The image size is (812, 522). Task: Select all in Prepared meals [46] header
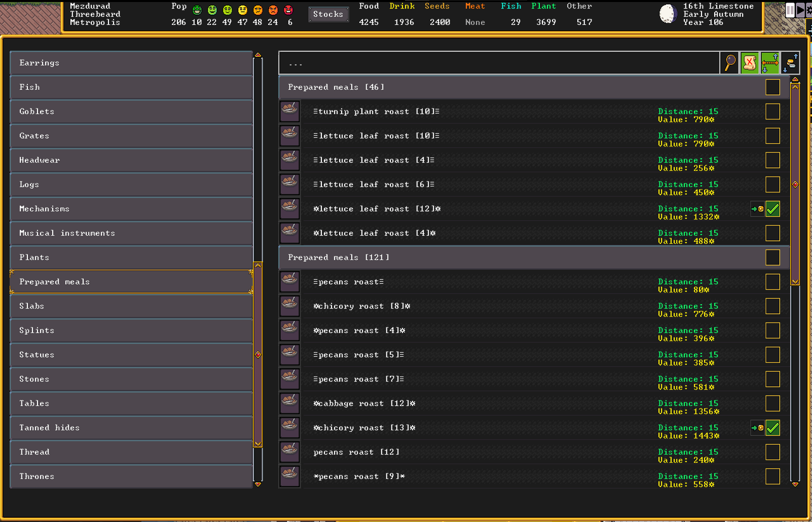tap(772, 87)
